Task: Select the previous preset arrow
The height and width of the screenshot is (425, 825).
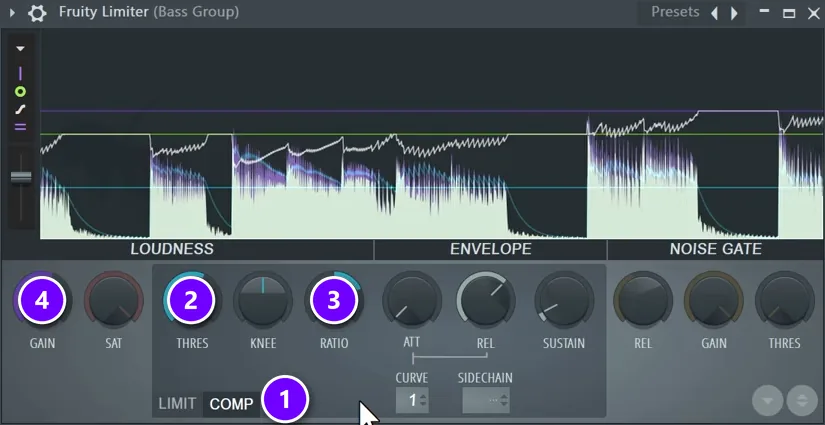Action: click(x=715, y=13)
